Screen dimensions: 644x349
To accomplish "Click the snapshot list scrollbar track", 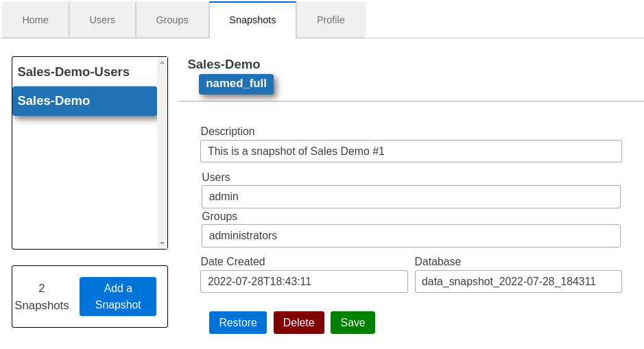I will [163, 171].
